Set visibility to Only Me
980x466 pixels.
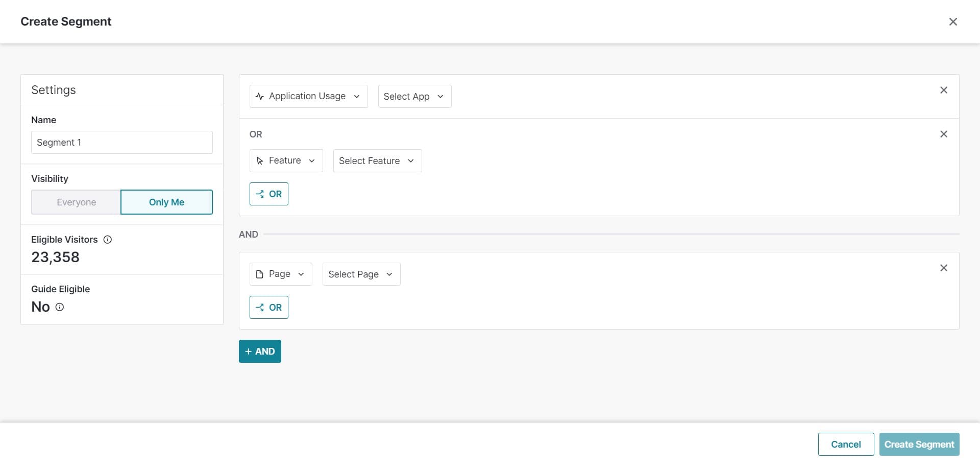[167, 202]
